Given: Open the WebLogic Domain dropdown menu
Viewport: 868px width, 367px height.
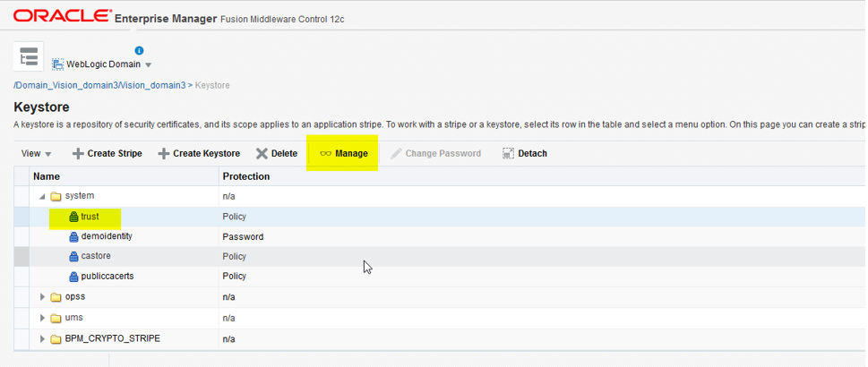Looking at the screenshot, I should [x=148, y=64].
